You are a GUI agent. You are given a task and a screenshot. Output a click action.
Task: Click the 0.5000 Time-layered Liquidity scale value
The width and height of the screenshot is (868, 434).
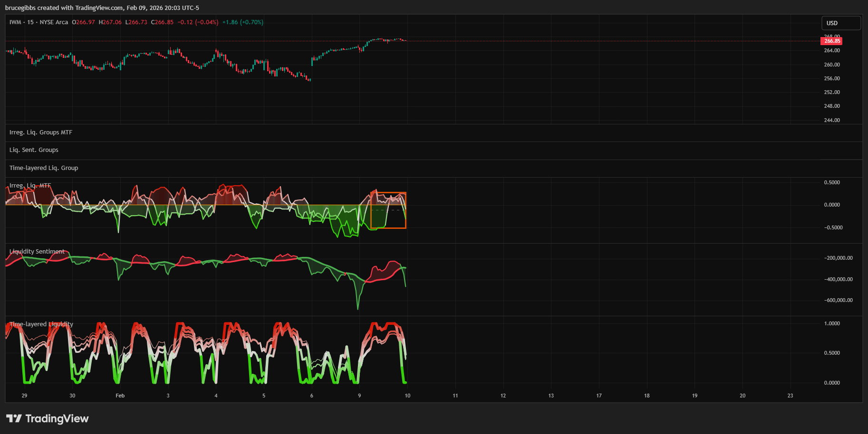coord(831,353)
